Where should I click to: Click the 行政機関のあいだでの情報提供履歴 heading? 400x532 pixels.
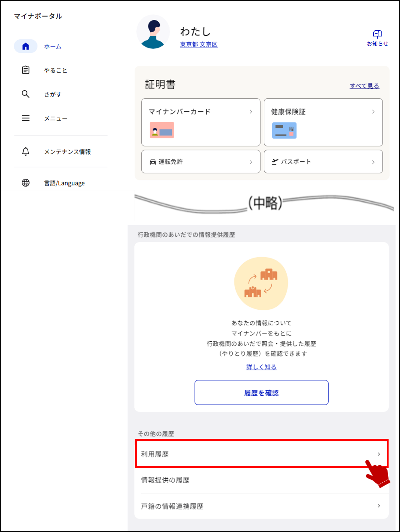pos(186,235)
